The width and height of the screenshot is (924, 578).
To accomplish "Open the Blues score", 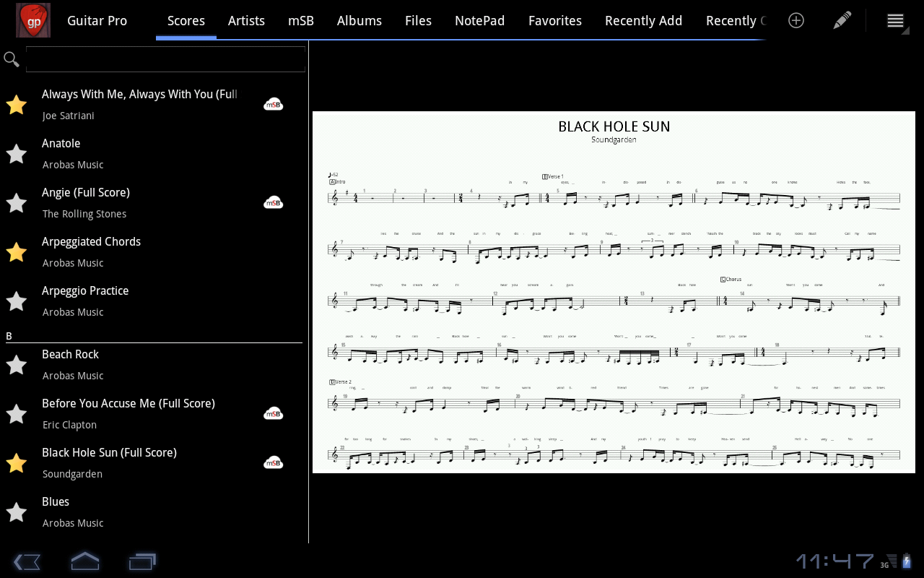I will click(x=56, y=501).
